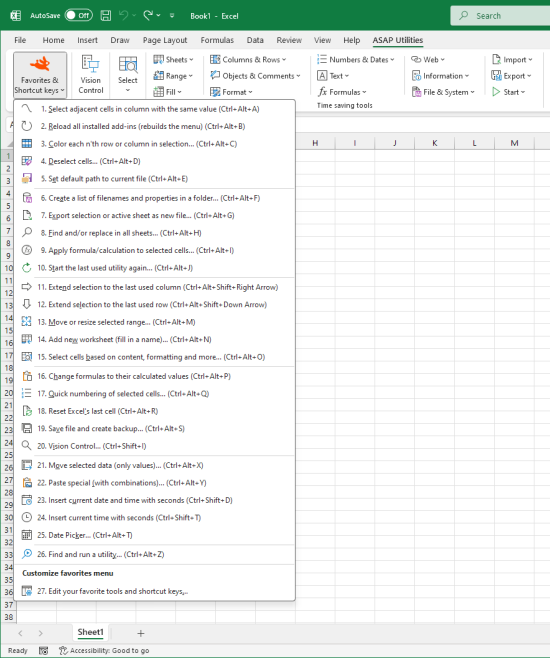Click the Redo arrow icon
Image resolution: width=550 pixels, height=658 pixels.
[148, 16]
